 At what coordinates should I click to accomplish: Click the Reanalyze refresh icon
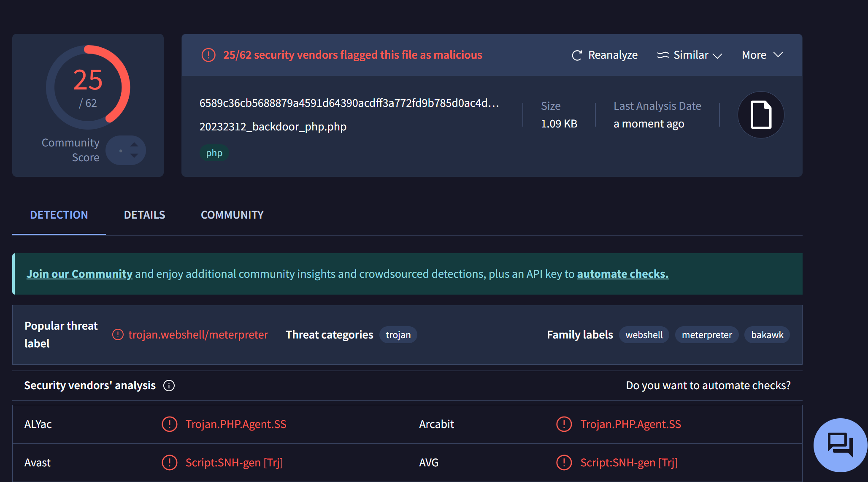pyautogui.click(x=576, y=55)
